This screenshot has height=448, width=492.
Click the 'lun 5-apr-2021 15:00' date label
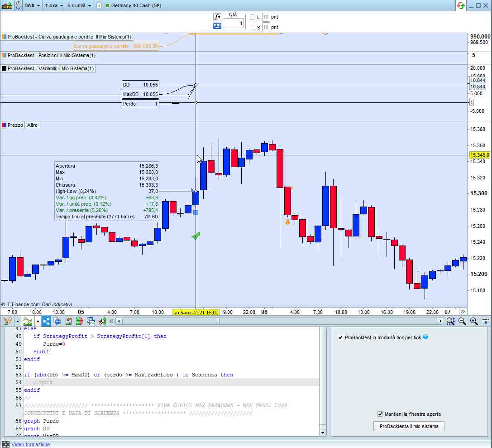[x=196, y=313]
